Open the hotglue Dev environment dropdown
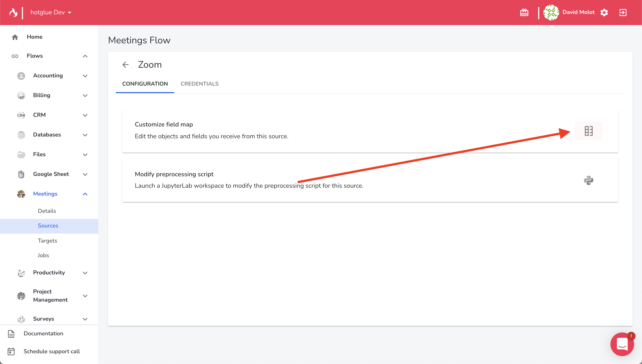Viewport: 642px width, 364px height. coord(51,13)
